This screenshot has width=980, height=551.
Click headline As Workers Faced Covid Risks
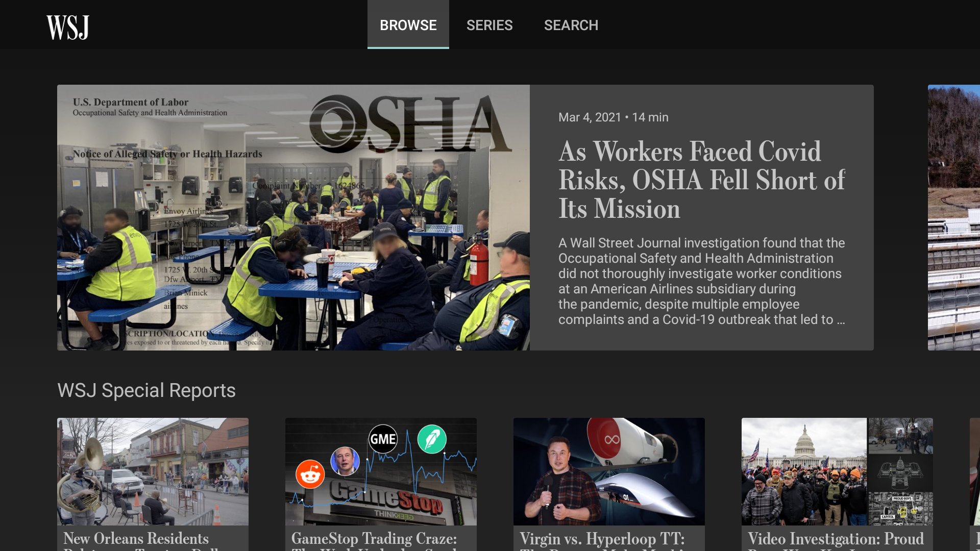click(702, 180)
